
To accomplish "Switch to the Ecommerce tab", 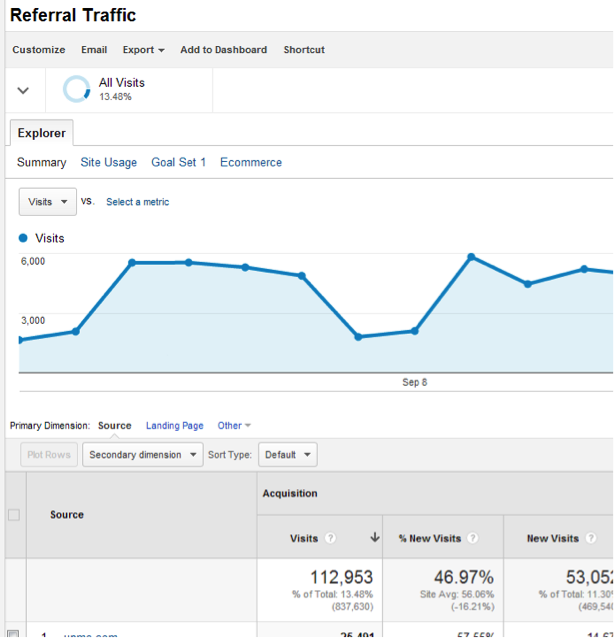I will (251, 162).
